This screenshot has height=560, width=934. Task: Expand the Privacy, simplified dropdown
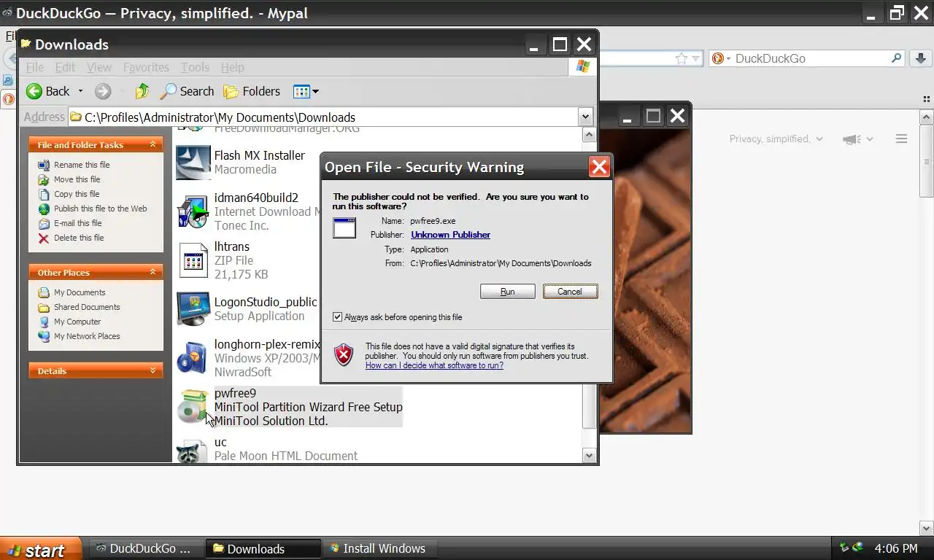(x=776, y=139)
